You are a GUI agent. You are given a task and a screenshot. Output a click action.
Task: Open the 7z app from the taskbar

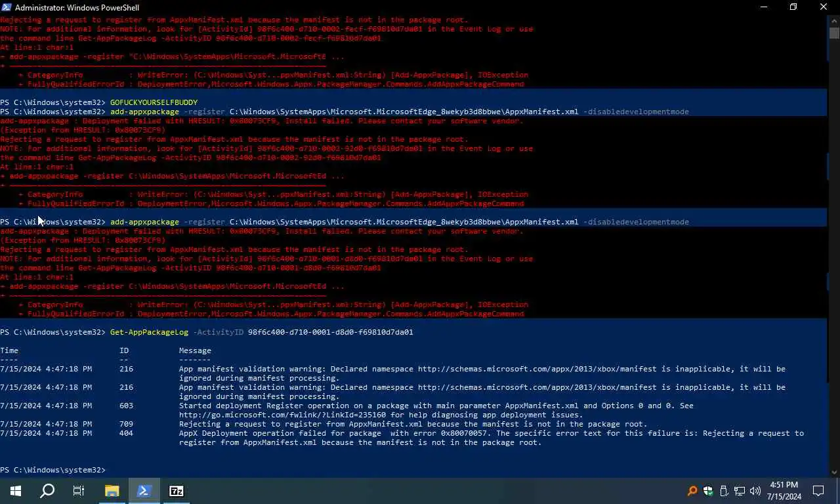(177, 491)
